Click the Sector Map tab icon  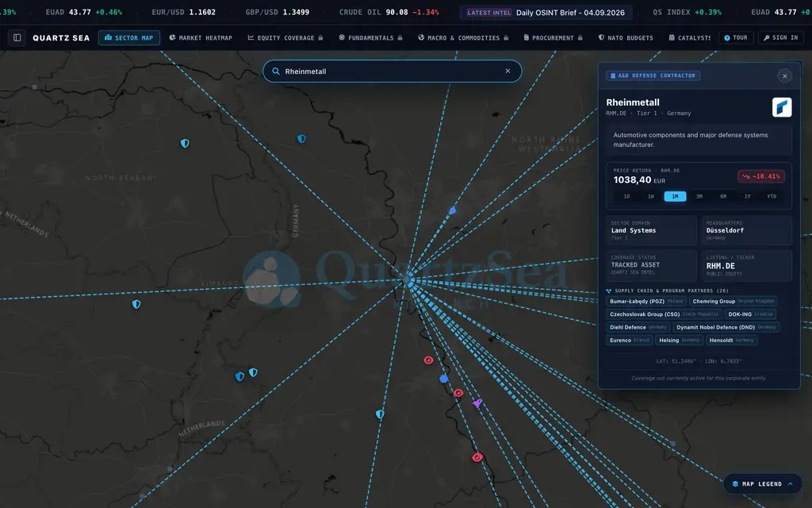[108, 38]
